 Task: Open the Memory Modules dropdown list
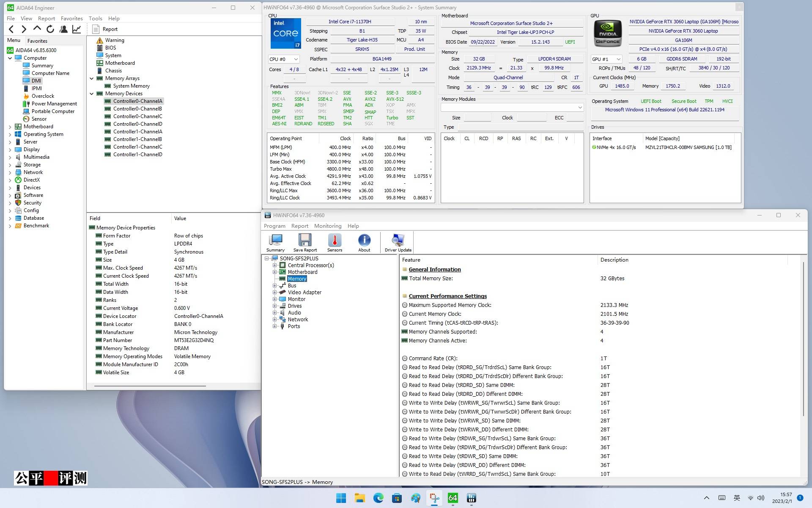click(512, 108)
